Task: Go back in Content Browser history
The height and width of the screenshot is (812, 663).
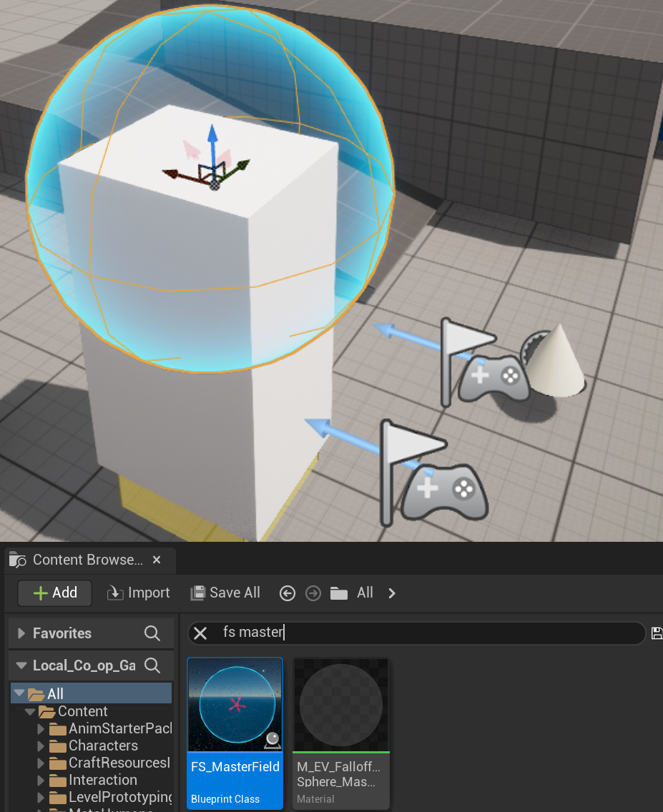Action: pos(288,593)
